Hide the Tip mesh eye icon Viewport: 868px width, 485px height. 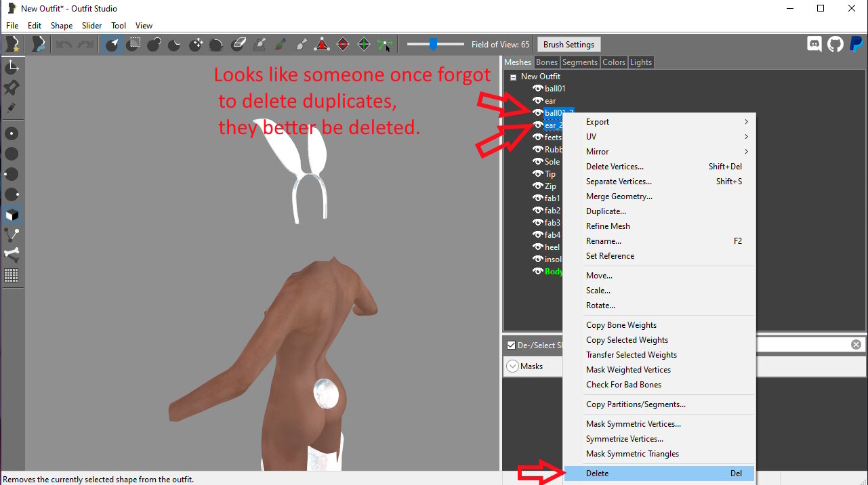click(x=538, y=174)
